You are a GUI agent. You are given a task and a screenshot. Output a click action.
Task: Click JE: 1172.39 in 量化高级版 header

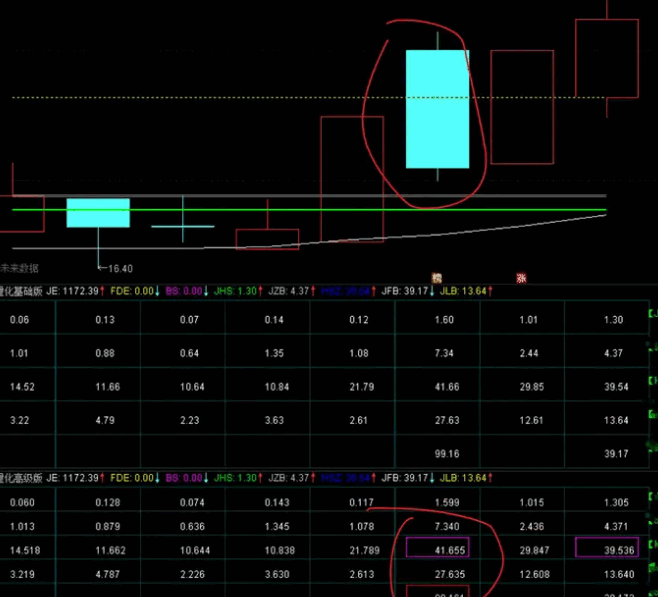pyautogui.click(x=75, y=478)
